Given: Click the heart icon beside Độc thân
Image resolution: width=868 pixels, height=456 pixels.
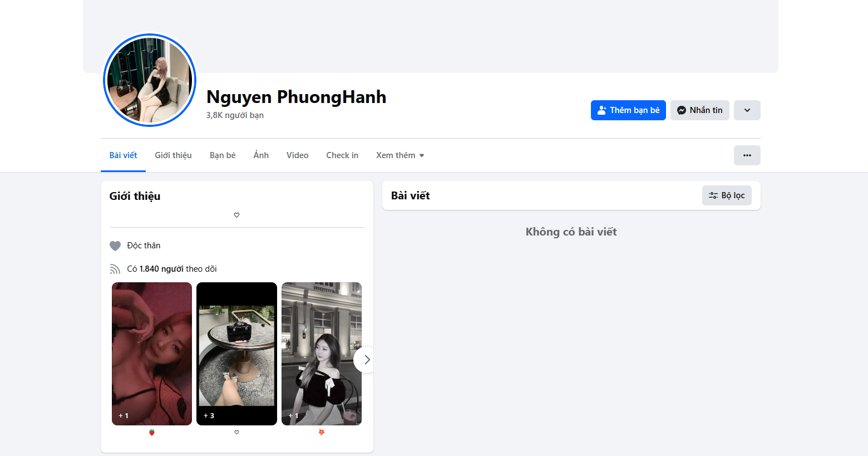Looking at the screenshot, I should point(115,246).
